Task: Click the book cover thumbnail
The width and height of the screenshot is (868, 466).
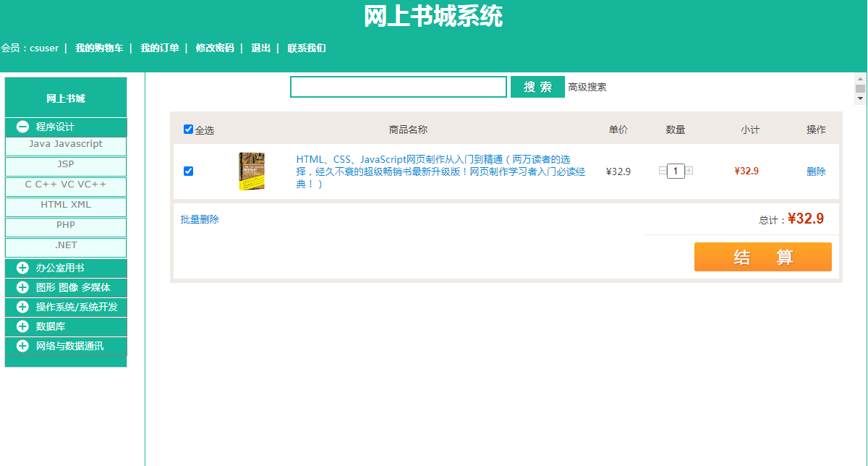Action: coord(252,171)
